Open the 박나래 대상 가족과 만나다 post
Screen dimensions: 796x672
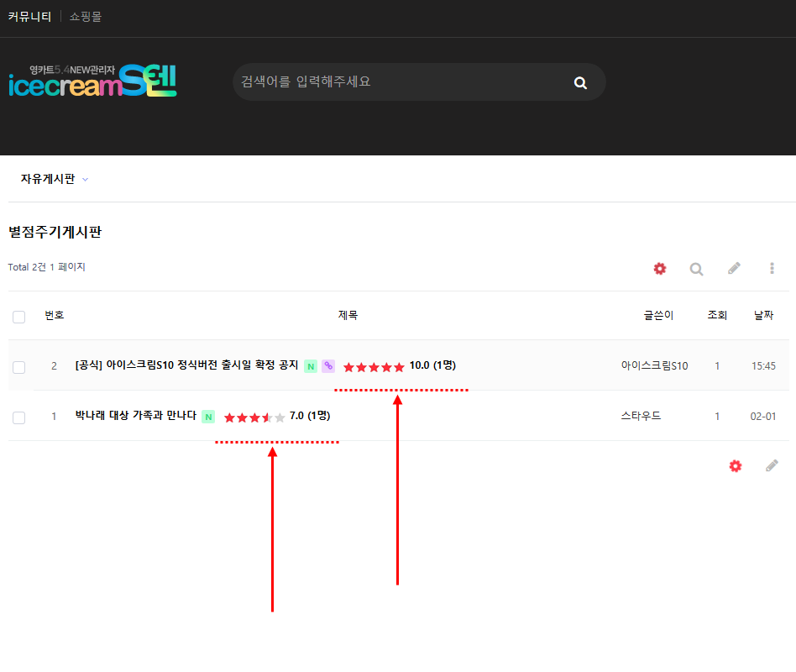coord(135,416)
